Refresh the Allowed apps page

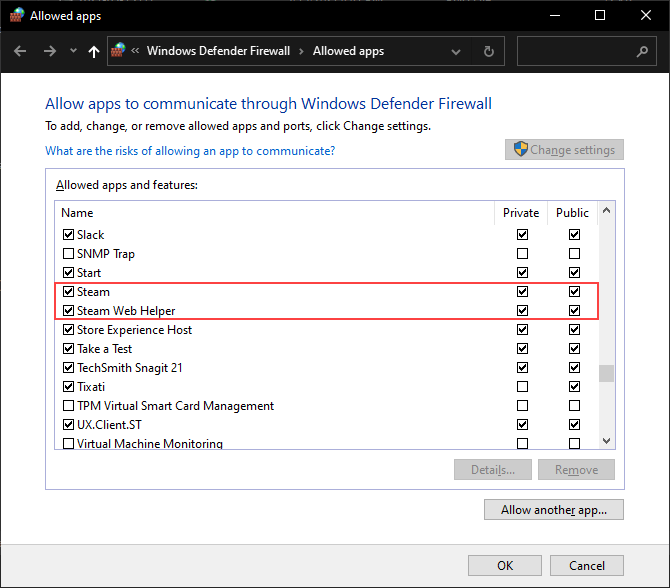point(488,51)
